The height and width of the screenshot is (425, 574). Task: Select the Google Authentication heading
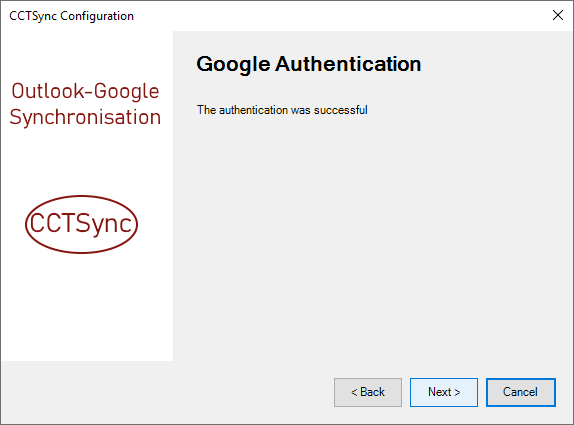click(309, 64)
